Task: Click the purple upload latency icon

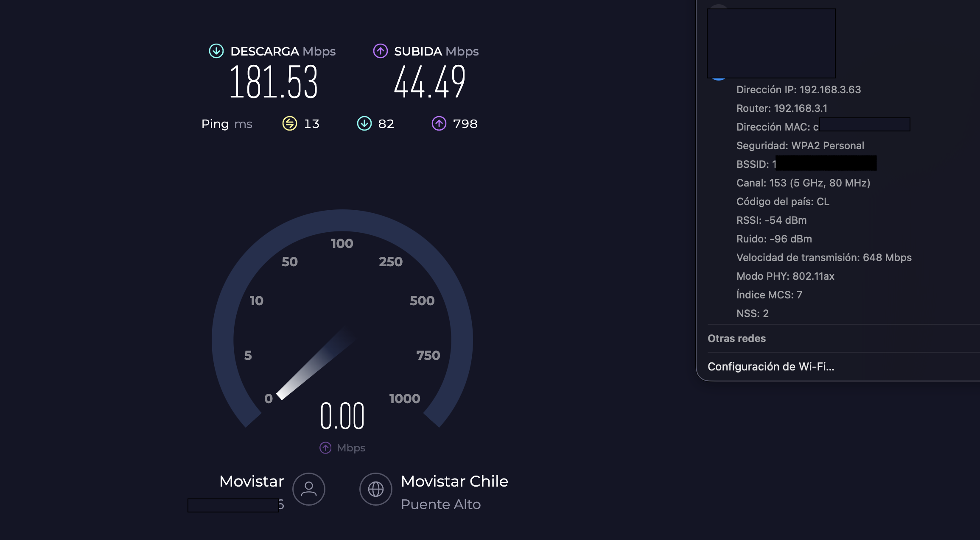Action: pos(439,124)
